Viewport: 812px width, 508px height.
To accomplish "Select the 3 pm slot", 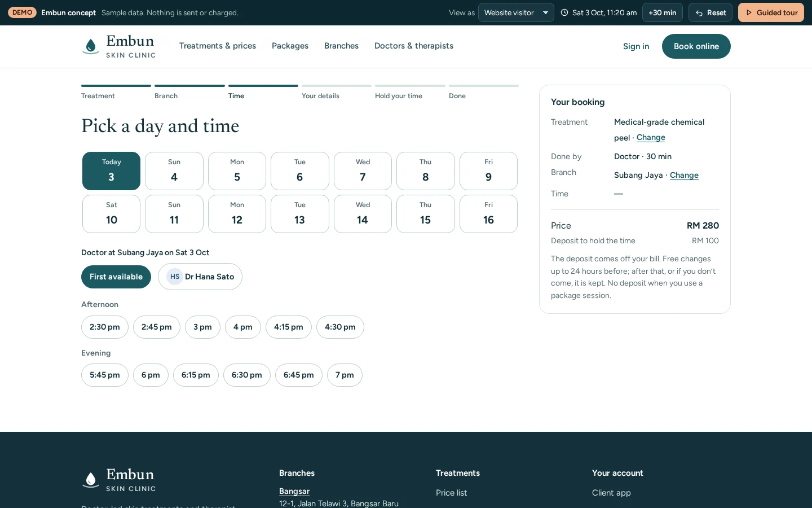I will click(x=202, y=327).
